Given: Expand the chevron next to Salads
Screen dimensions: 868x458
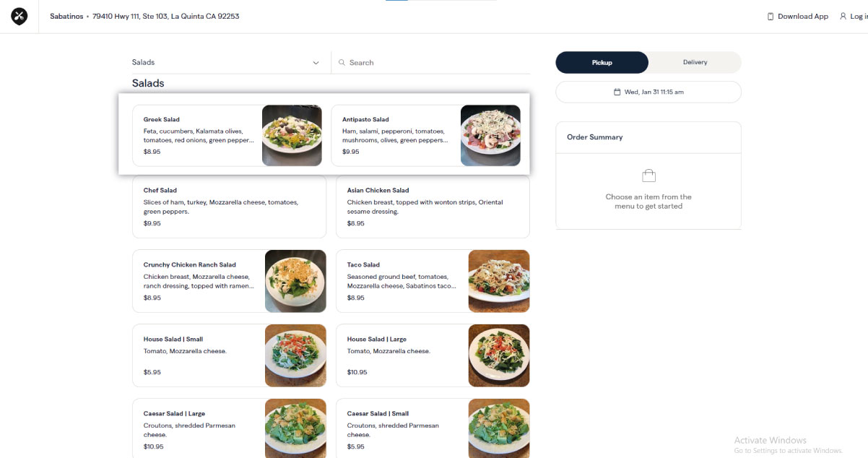Looking at the screenshot, I should 316,63.
